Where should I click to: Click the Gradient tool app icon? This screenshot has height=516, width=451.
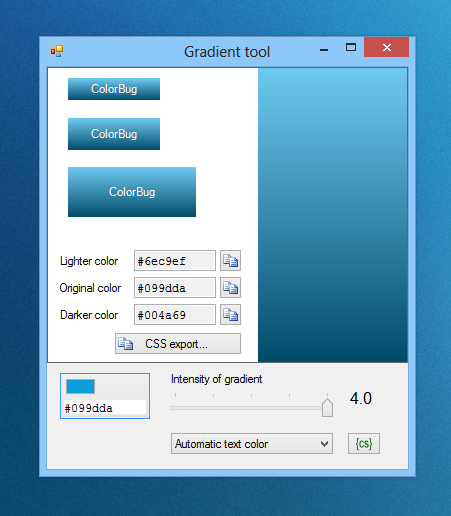[x=57, y=51]
